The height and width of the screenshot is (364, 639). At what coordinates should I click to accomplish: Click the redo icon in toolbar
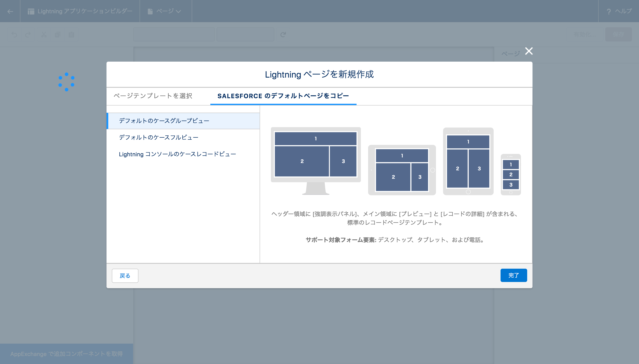click(28, 35)
